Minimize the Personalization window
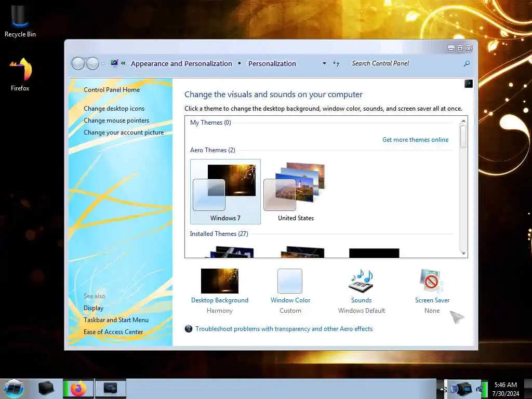Viewport: 532px width, 399px height. click(x=451, y=48)
